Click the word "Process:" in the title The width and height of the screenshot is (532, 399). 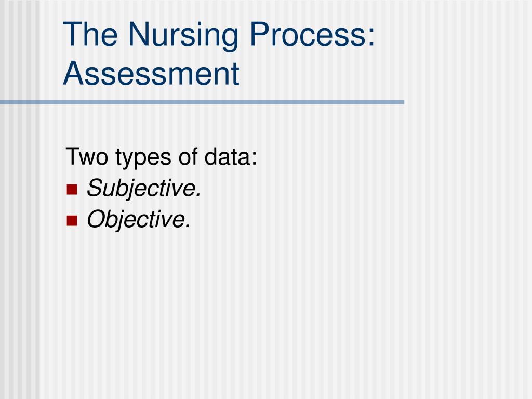click(x=312, y=34)
